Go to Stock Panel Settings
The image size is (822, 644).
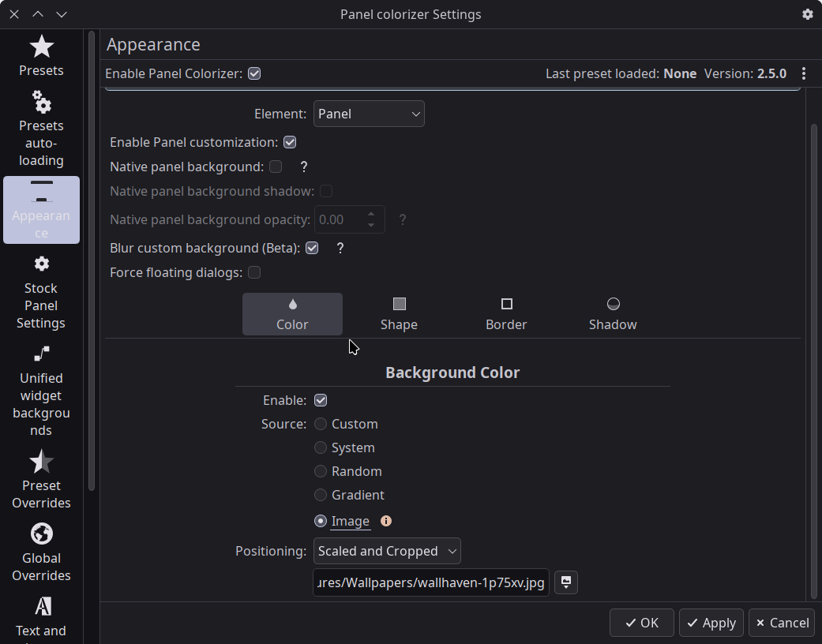(x=41, y=293)
